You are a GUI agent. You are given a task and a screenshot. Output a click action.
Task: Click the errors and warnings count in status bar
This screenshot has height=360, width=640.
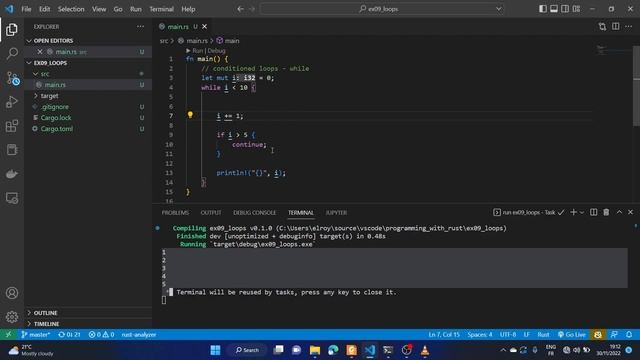pos(101,335)
